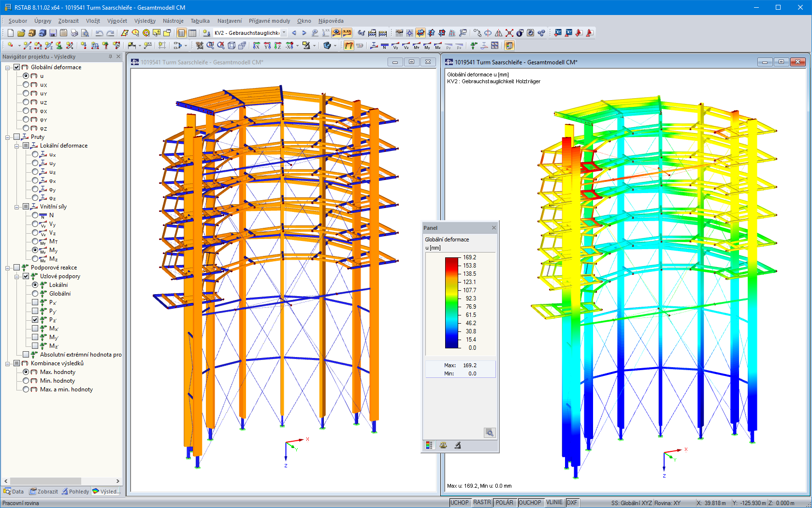
Task: Save the model using the floppy disk icon
Action: pos(53,33)
